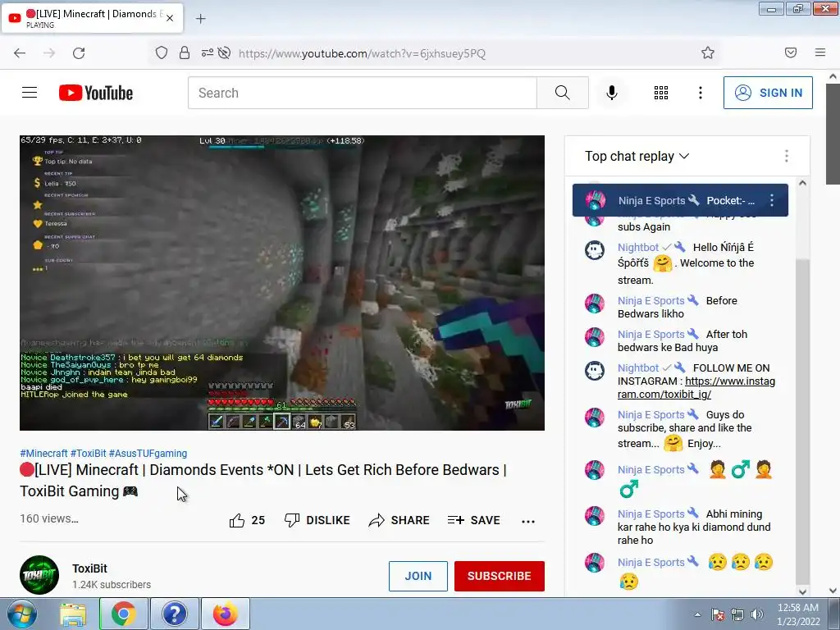
Task: Switch to Firefox in taskbar
Action: pos(226,614)
